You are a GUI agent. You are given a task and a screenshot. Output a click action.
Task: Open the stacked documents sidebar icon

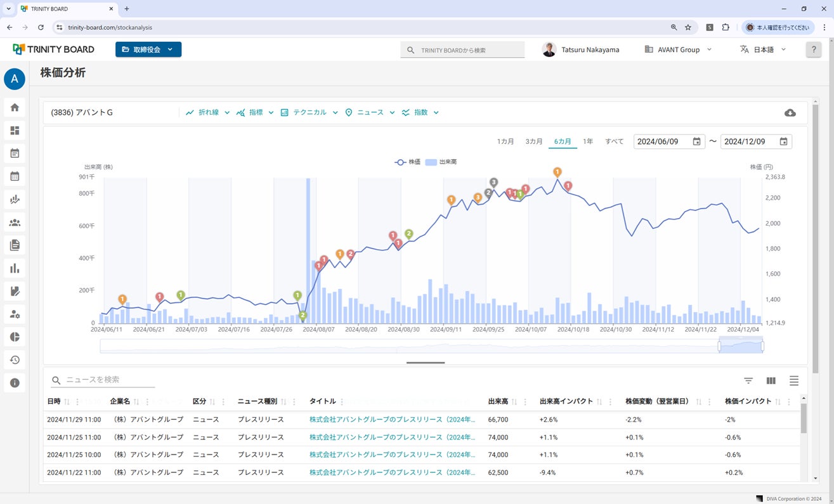click(15, 245)
